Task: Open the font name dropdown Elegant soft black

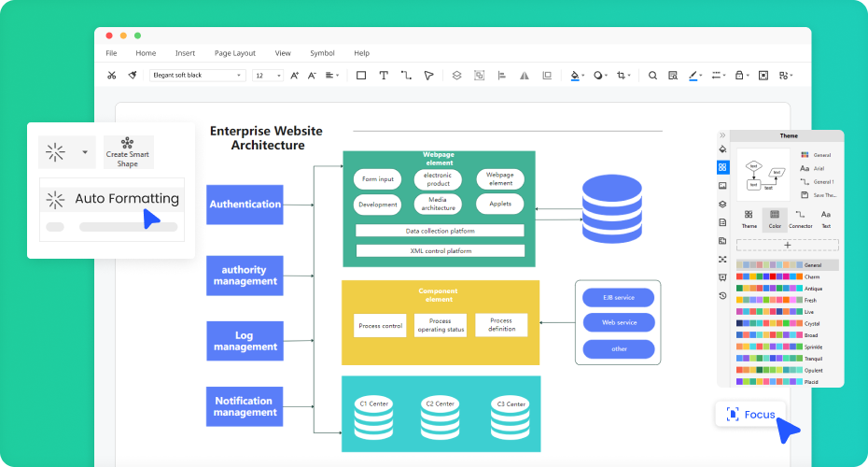Action: pos(197,76)
